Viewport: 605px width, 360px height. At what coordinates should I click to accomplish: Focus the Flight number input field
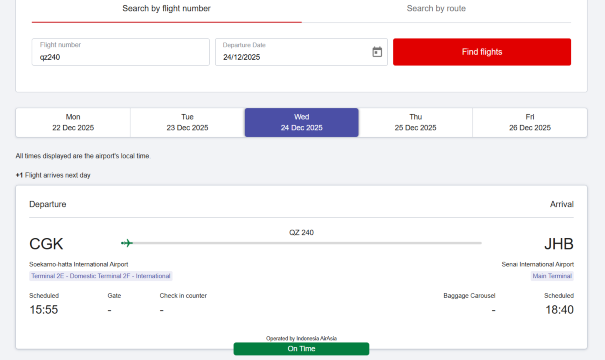(120, 52)
